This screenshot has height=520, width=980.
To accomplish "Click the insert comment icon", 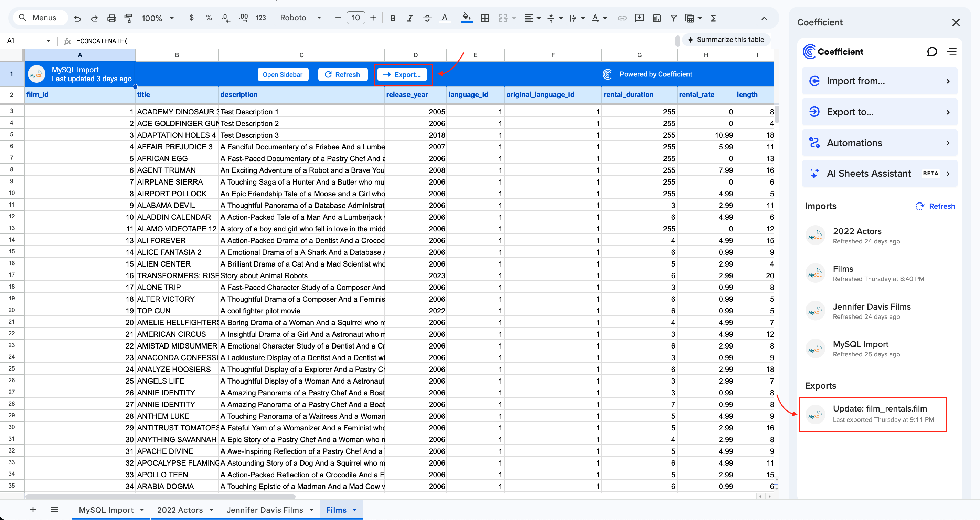I will 639,18.
